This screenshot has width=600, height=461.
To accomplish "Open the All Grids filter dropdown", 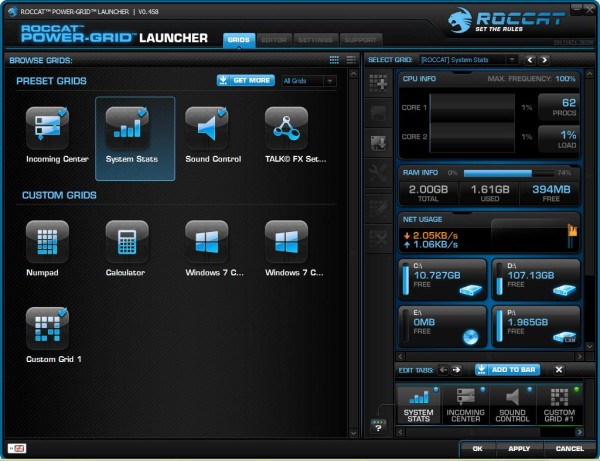I will point(309,81).
